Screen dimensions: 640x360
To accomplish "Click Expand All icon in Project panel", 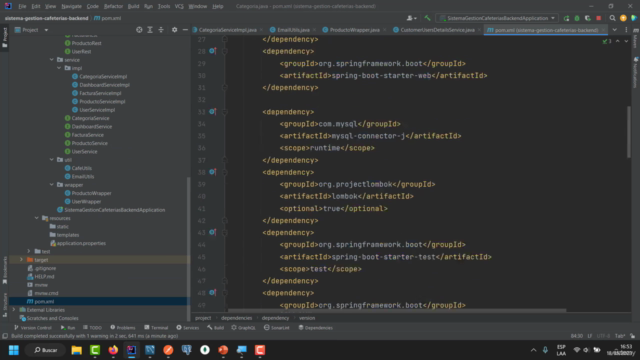I will 150,30.
